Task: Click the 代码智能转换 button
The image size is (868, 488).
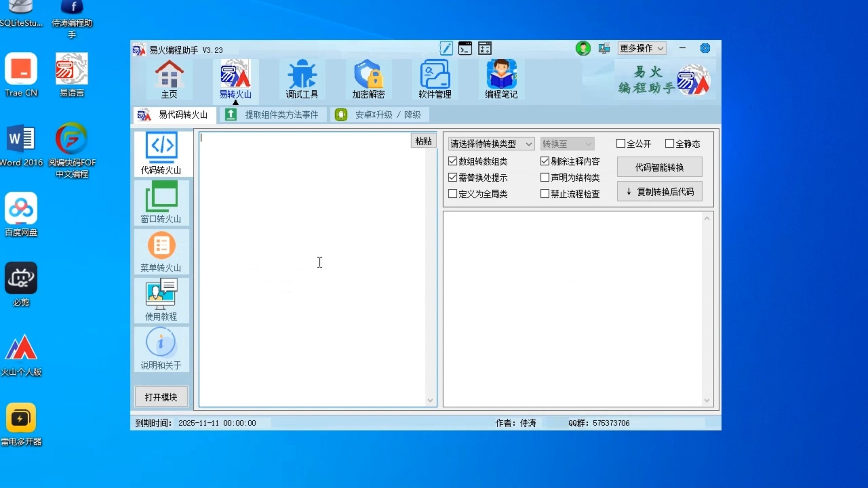Action: 659,167
